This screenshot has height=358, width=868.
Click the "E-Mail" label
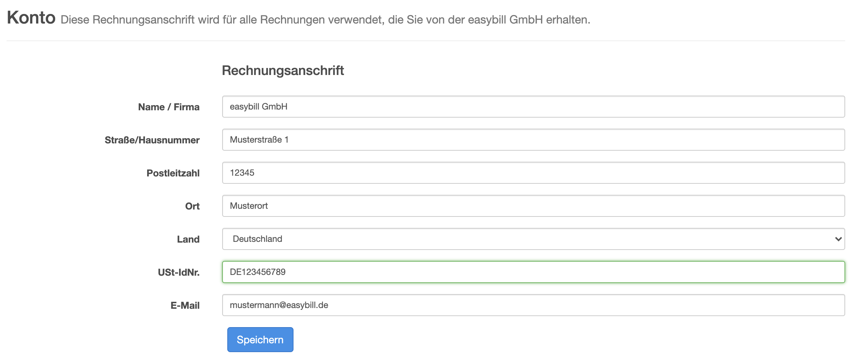click(x=185, y=305)
